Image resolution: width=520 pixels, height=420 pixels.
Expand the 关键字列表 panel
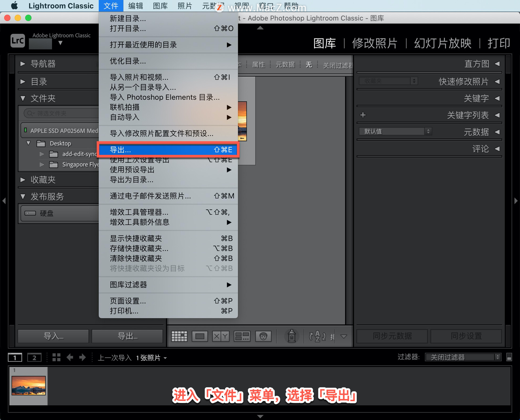(497, 115)
